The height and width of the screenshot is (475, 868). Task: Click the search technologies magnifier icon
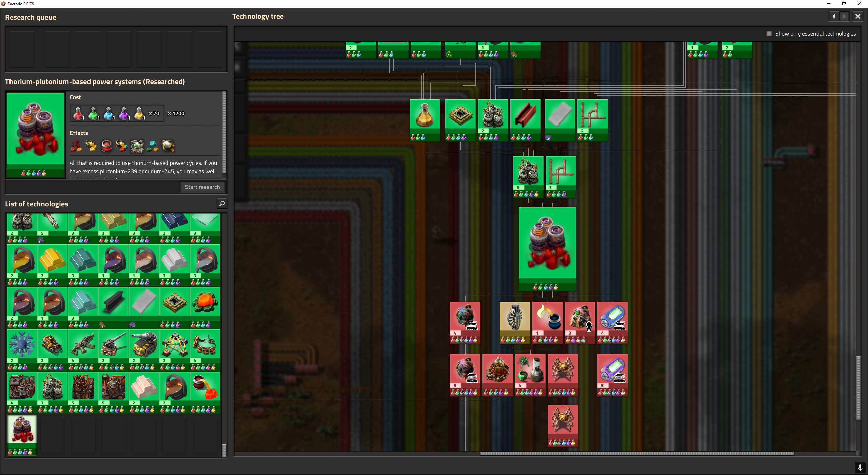click(x=222, y=204)
